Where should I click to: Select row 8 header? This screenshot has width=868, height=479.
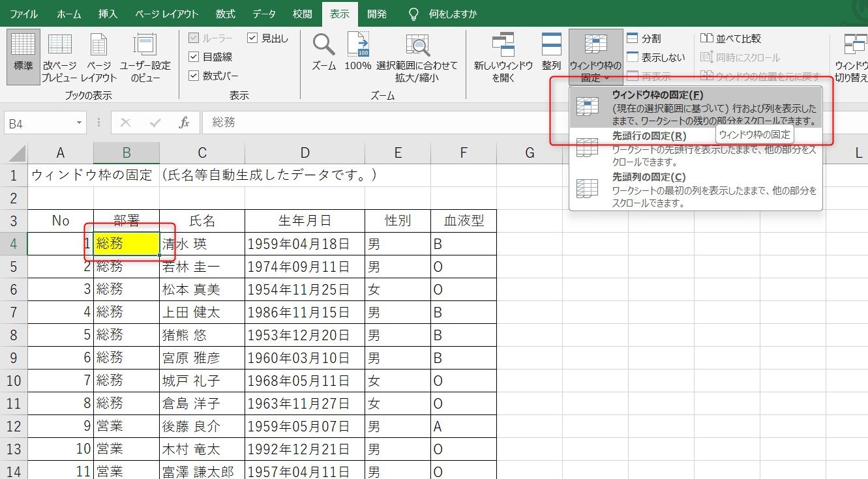click(14, 335)
